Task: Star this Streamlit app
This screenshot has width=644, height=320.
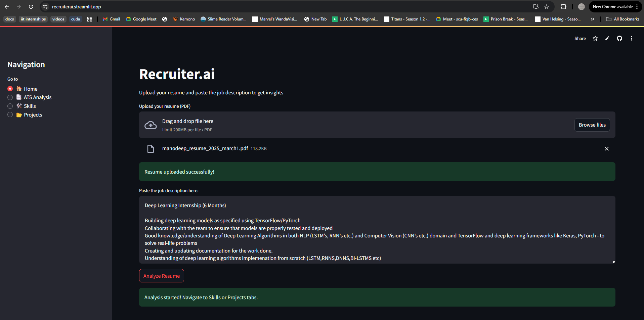Action: [595, 39]
